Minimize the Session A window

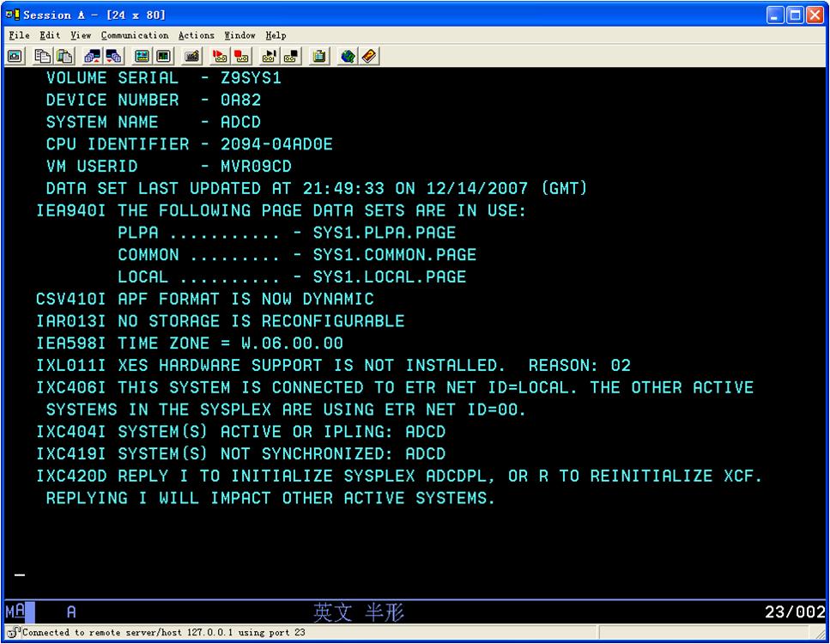tap(775, 15)
